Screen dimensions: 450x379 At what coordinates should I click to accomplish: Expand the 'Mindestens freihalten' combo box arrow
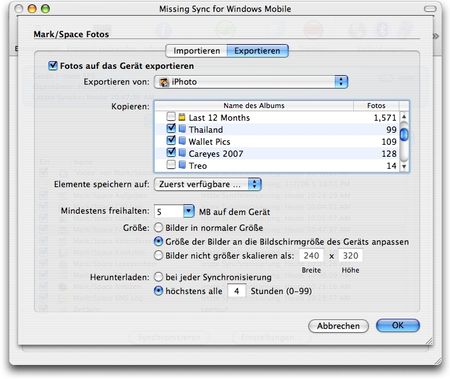tap(188, 211)
